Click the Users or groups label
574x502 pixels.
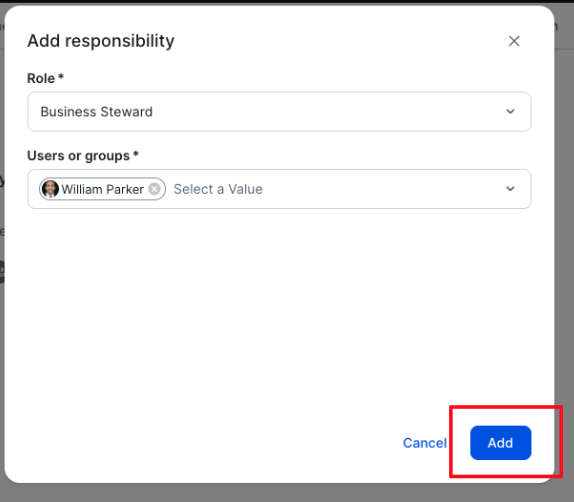(83, 156)
